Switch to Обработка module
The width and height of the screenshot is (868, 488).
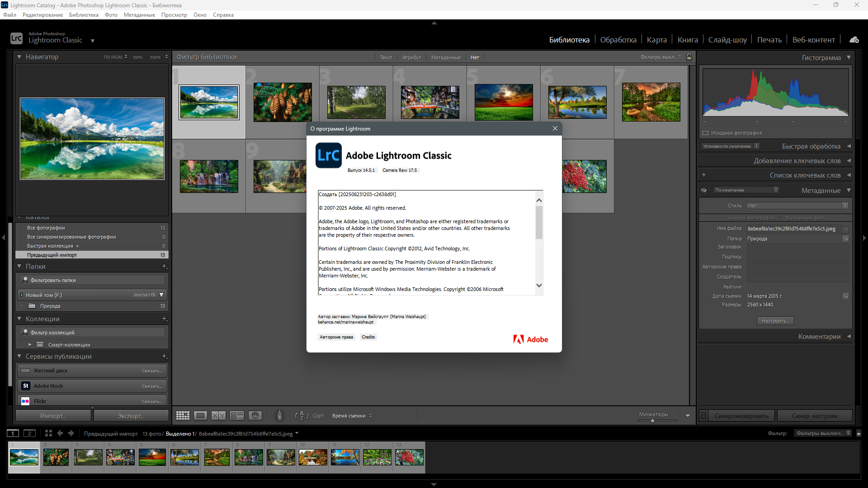click(x=618, y=40)
